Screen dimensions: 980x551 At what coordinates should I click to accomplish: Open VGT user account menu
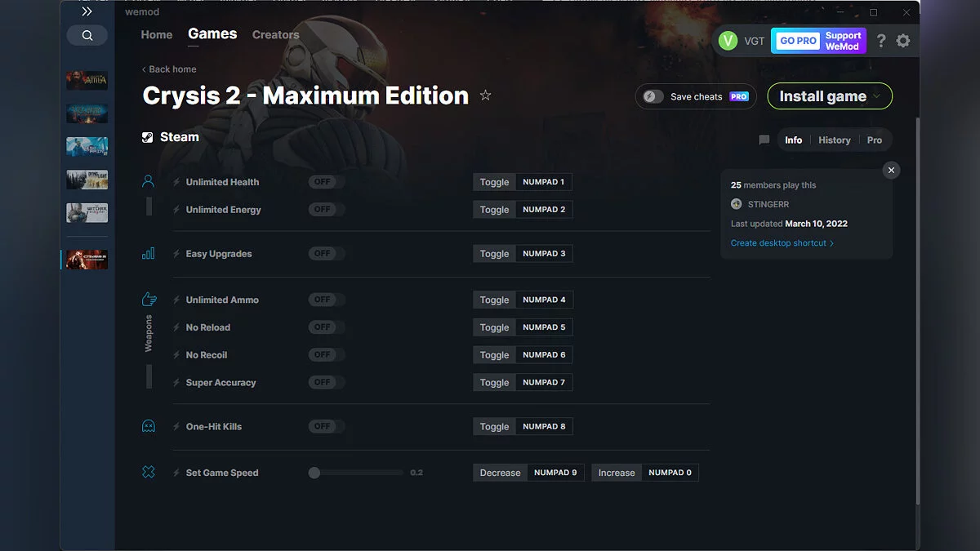pos(742,41)
